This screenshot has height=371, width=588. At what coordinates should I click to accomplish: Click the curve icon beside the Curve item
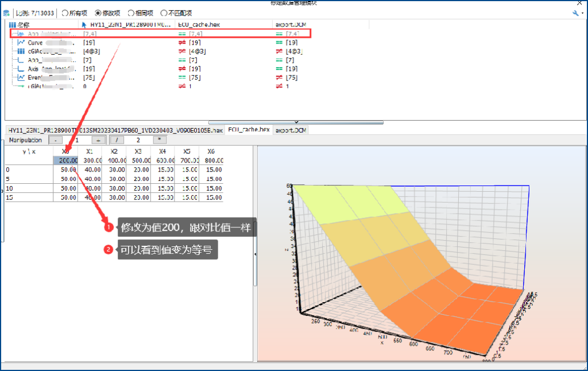point(21,42)
